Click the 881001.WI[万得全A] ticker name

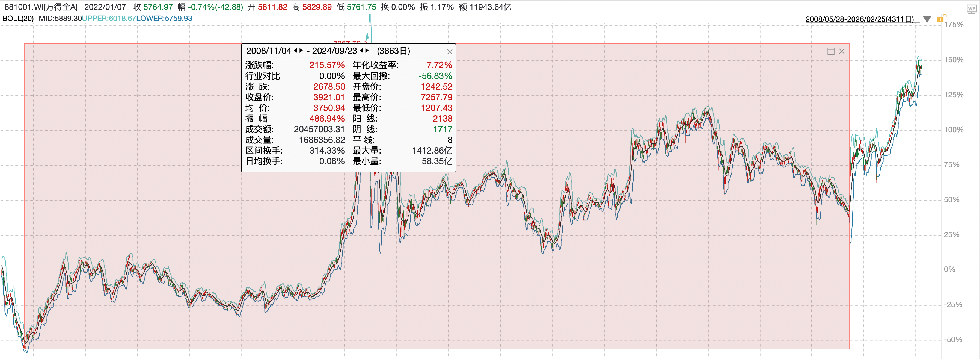pos(41,7)
